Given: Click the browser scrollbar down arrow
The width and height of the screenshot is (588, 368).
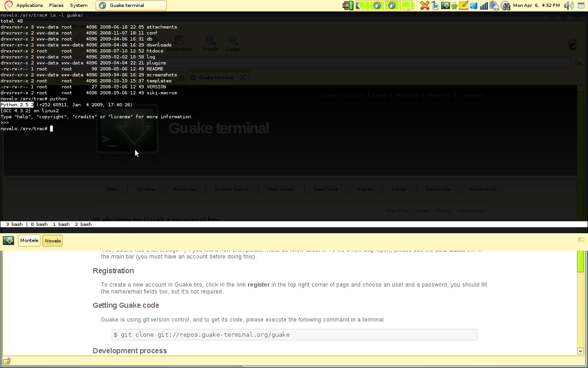Looking at the screenshot, I should pyautogui.click(x=581, y=351).
